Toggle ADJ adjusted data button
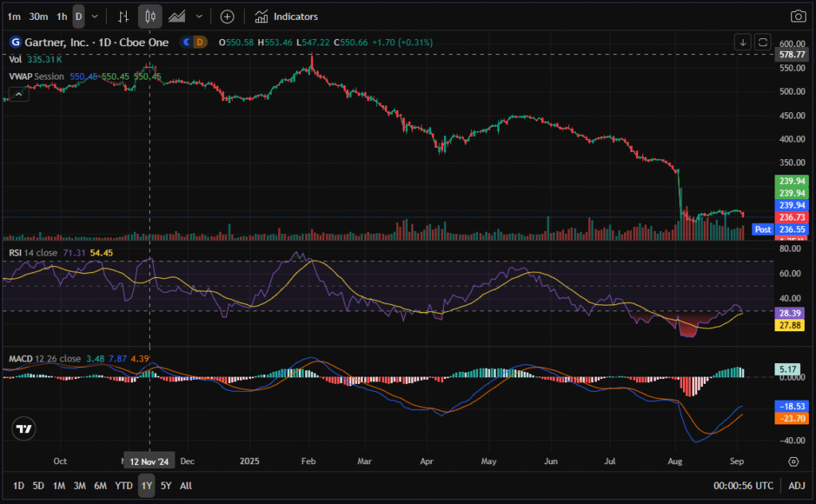The width and height of the screenshot is (816, 504). (x=797, y=485)
